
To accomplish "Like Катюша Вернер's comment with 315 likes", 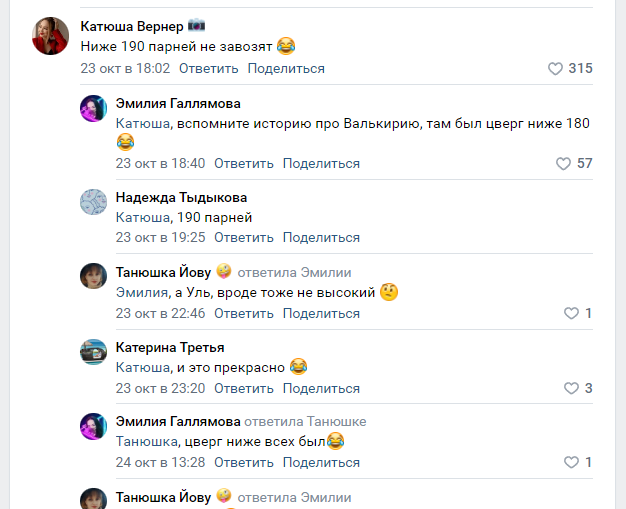I will 556,69.
